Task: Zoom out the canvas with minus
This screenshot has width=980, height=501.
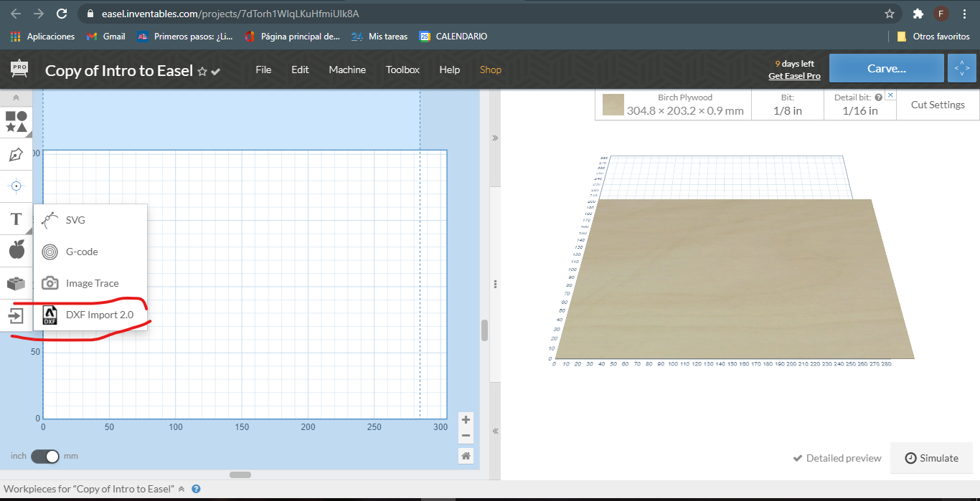Action: (x=466, y=436)
